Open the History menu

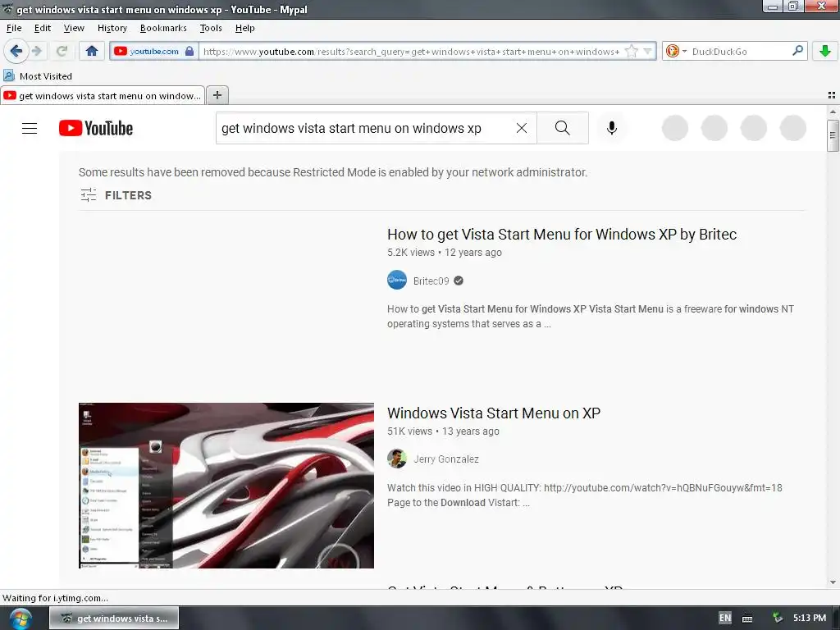click(x=112, y=28)
